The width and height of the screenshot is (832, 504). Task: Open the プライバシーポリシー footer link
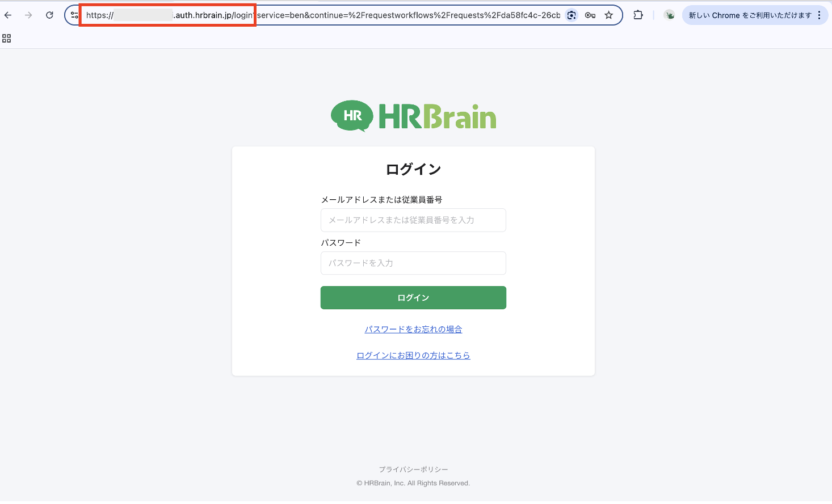point(413,469)
